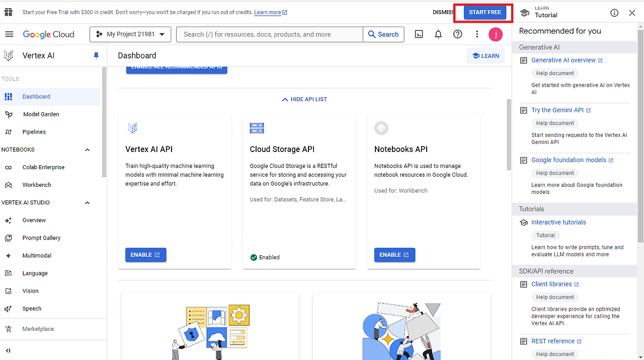
Task: Click the Learn button on Dashboard
Action: click(486, 56)
